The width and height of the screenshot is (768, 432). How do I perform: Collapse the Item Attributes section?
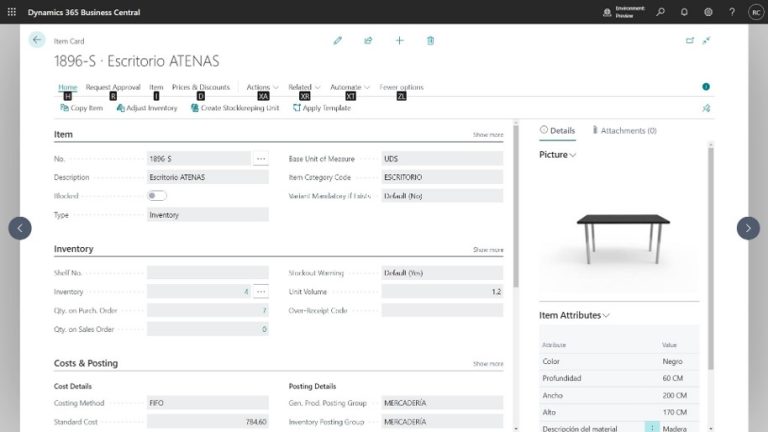pyautogui.click(x=574, y=315)
